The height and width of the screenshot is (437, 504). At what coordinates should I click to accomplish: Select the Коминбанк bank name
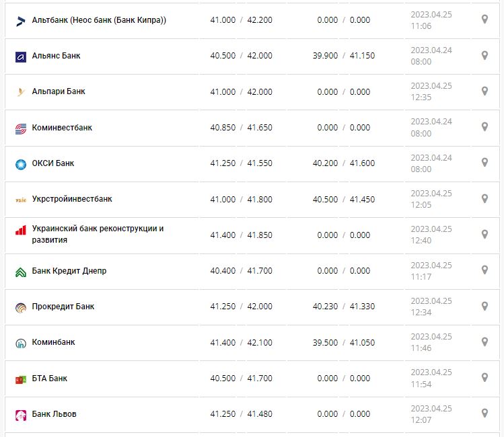[x=54, y=342]
